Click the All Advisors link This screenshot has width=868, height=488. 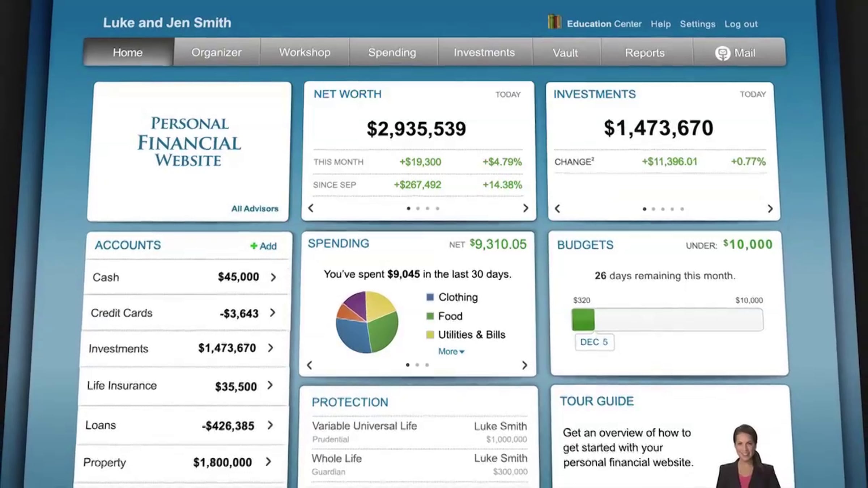tap(255, 209)
